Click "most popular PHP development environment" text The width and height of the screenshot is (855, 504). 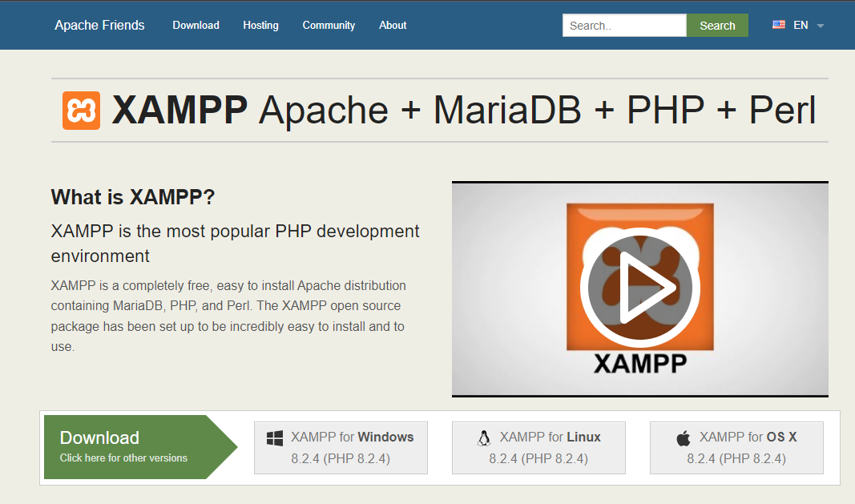(235, 244)
